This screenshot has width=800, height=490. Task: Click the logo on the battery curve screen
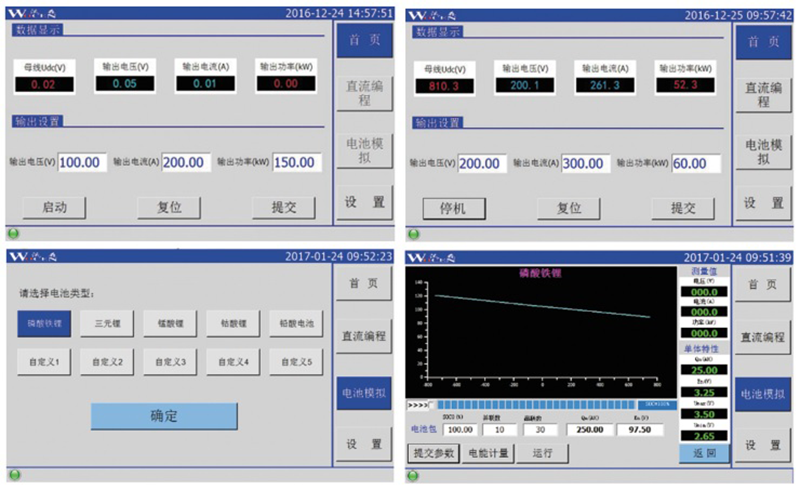(x=432, y=258)
